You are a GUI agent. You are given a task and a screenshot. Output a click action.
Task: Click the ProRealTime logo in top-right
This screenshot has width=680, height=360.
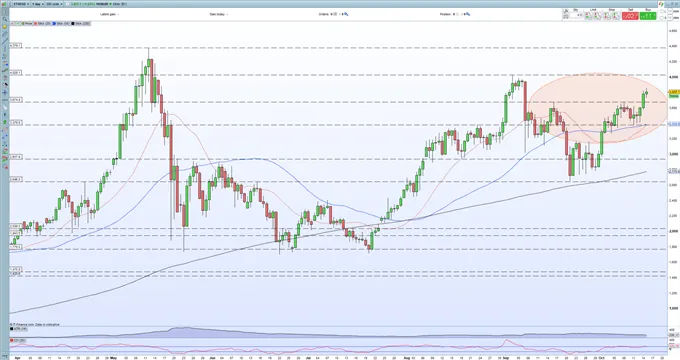pyautogui.click(x=661, y=4)
